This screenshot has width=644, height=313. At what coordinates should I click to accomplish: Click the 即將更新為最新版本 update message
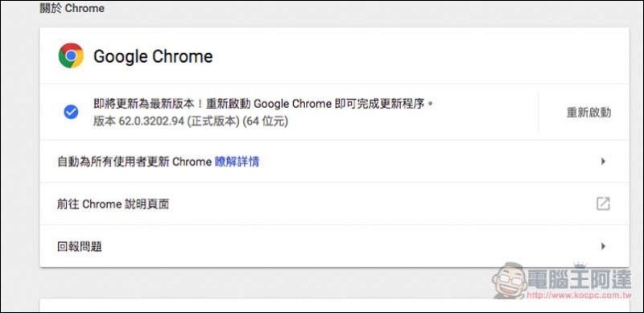pos(264,104)
